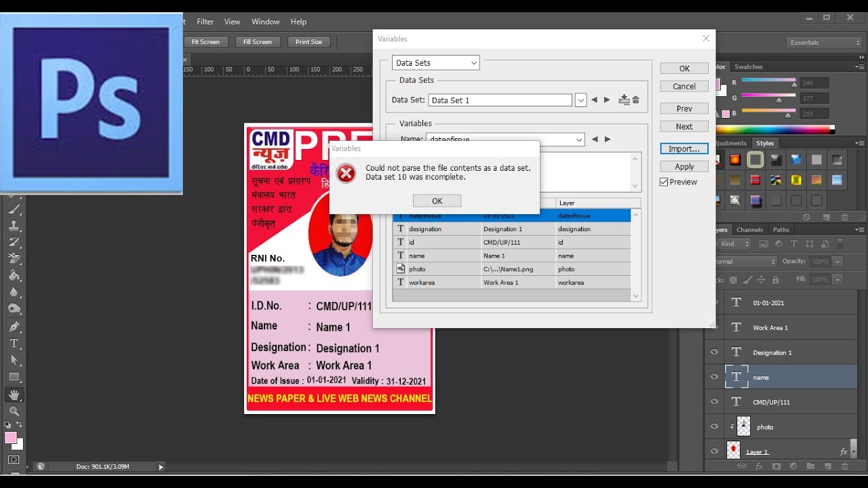Hide the name text layer
The image size is (868, 488).
714,377
